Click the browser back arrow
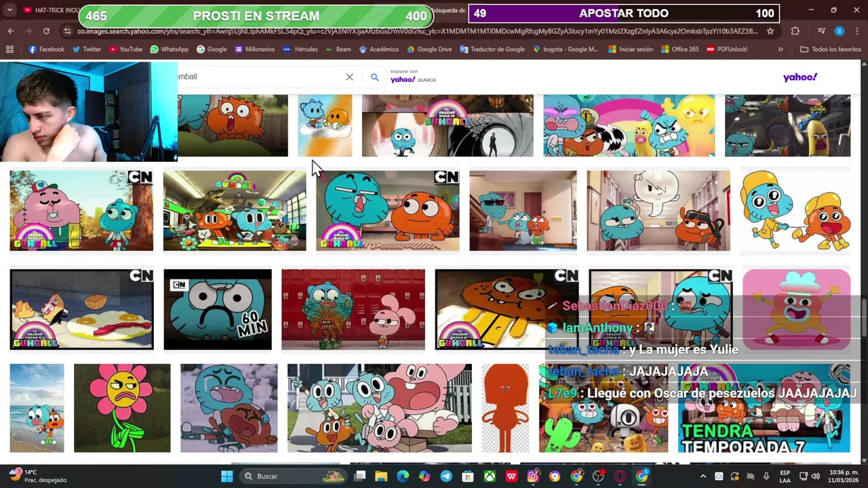 click(x=10, y=31)
